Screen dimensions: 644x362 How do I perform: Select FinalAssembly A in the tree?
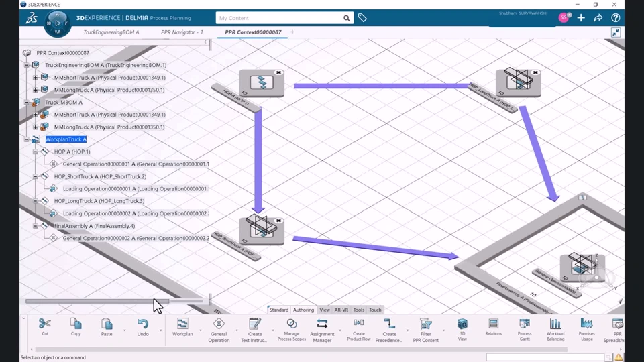pos(94,226)
